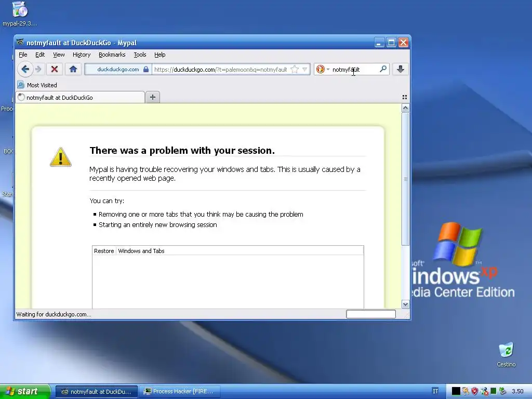Image resolution: width=532 pixels, height=399 pixels.
Task: Click the page scrollbar up arrow
Action: click(x=405, y=108)
